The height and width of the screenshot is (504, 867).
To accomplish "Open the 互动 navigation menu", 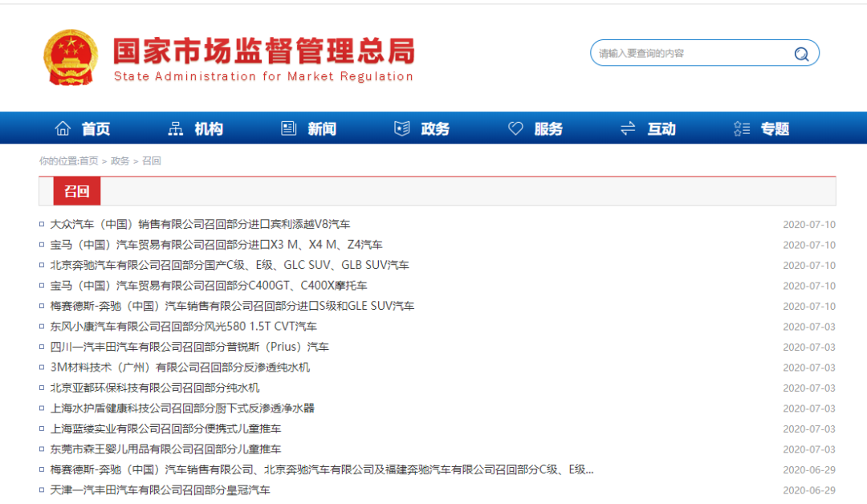I will tap(661, 128).
